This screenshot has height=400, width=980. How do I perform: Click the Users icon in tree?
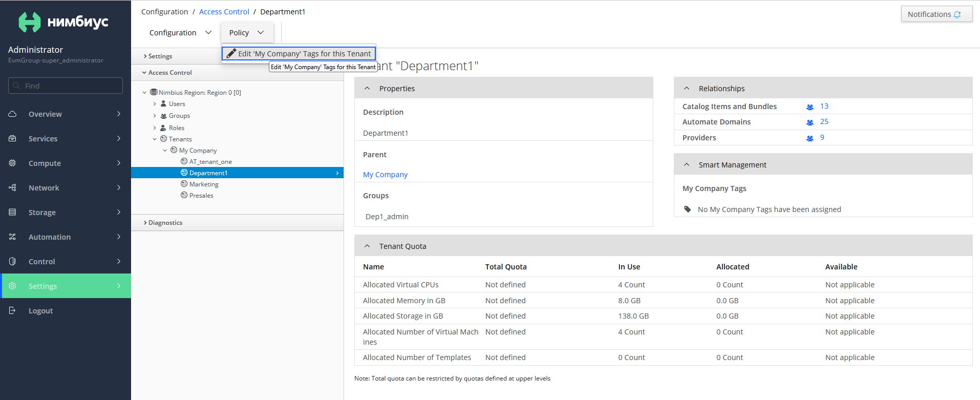163,103
